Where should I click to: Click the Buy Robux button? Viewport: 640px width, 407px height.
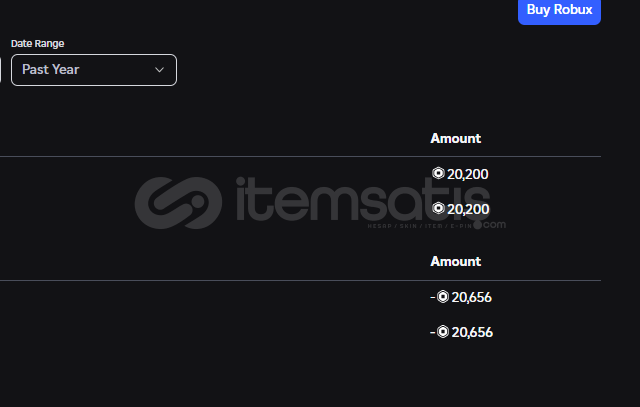click(x=559, y=11)
